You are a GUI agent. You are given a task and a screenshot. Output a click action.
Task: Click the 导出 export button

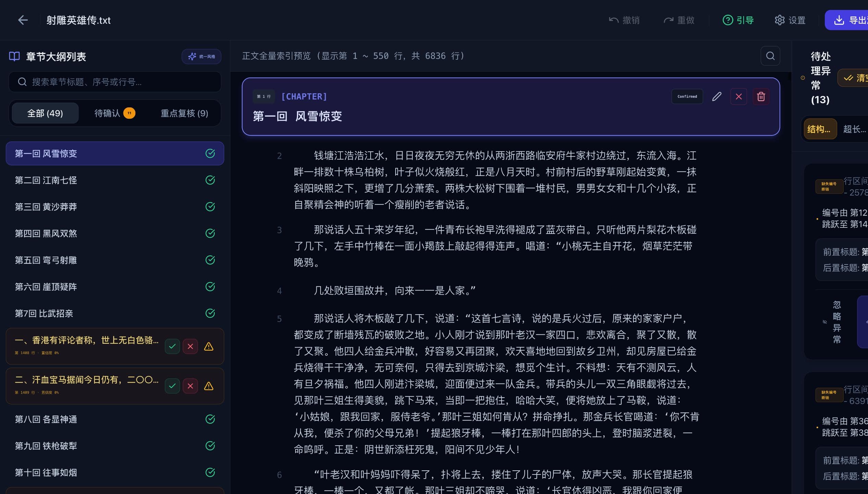coord(847,20)
